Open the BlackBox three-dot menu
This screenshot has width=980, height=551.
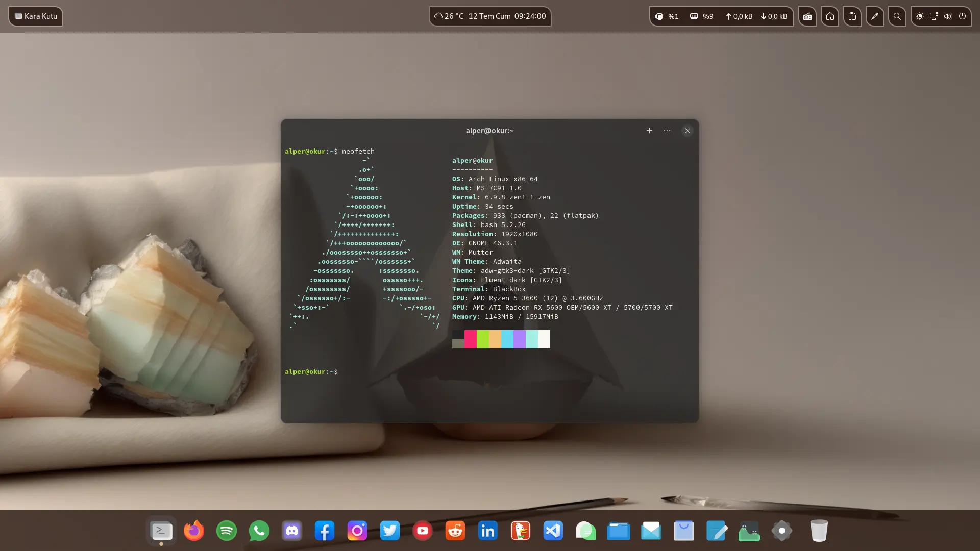pyautogui.click(x=667, y=131)
